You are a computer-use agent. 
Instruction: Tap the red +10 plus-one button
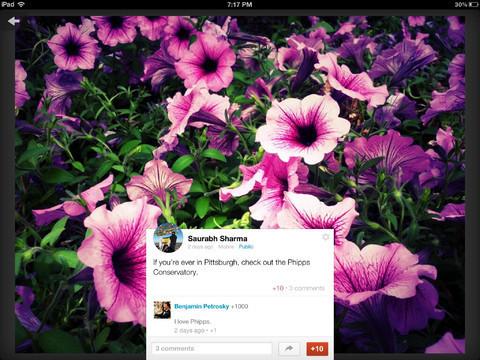[317, 349]
